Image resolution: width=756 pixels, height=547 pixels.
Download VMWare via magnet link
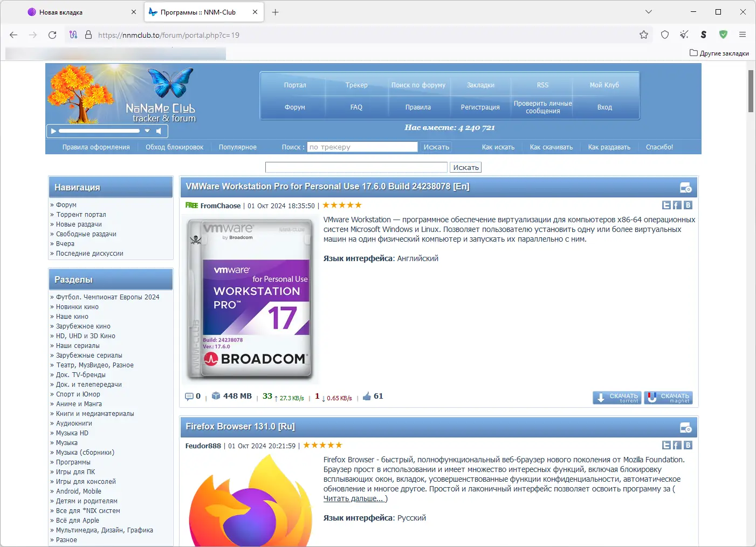[x=668, y=398]
